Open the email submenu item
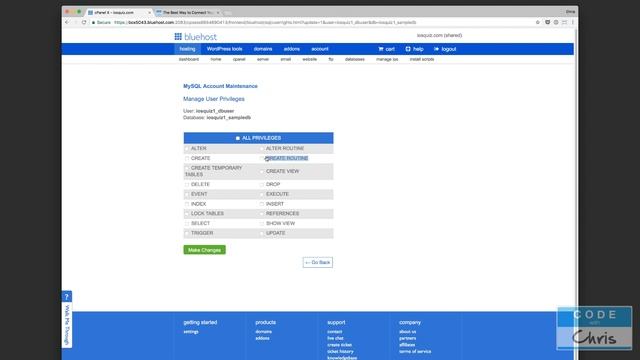The width and height of the screenshot is (640, 360). pyautogui.click(x=286, y=60)
